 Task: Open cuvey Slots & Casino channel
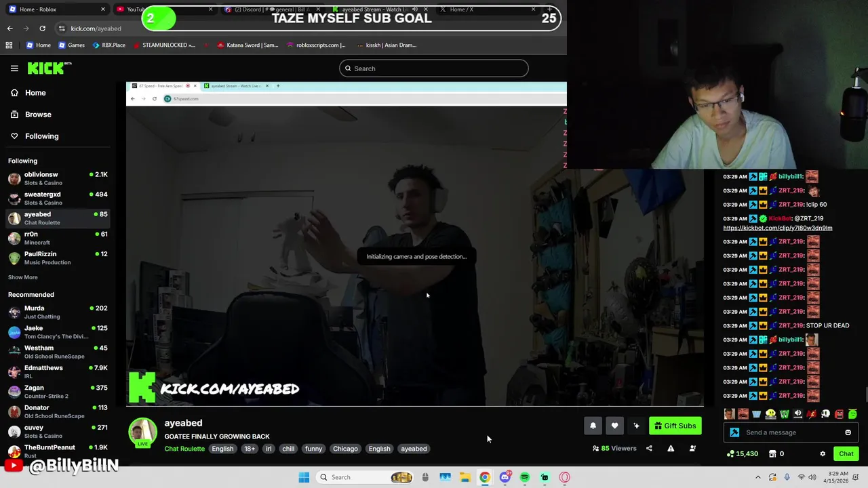click(x=58, y=431)
